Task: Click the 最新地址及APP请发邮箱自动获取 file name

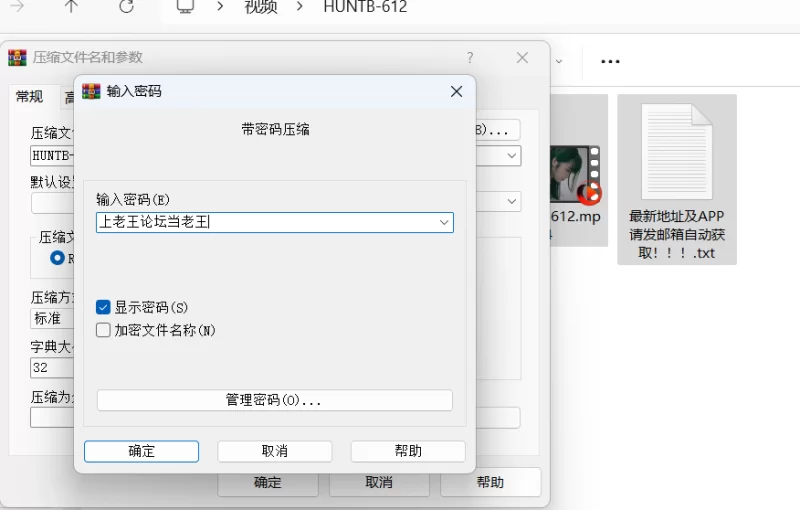Action: coord(677,235)
